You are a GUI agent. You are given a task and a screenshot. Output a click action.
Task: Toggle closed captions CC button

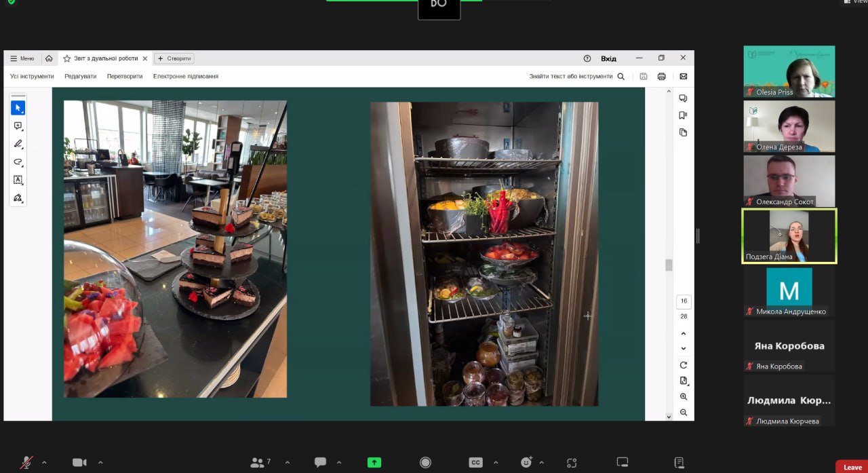(475, 463)
